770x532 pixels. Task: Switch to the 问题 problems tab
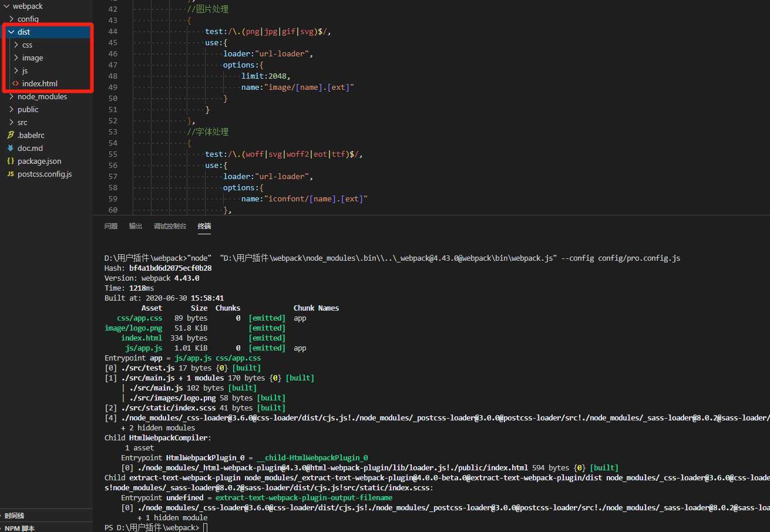[111, 226]
